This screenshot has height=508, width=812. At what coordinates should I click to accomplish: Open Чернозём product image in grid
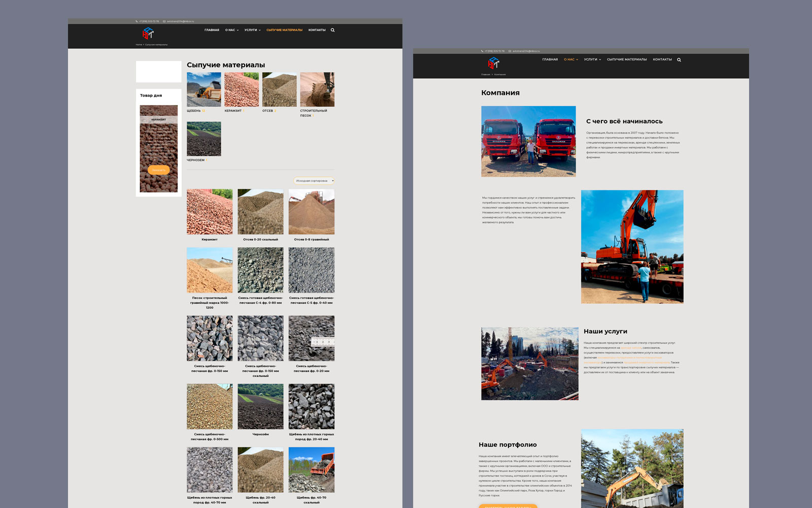point(260,406)
